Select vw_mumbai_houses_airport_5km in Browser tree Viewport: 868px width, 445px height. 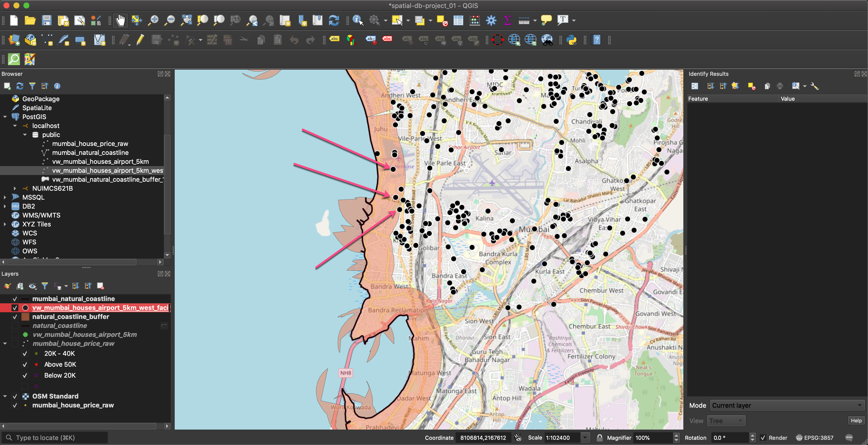(100, 162)
